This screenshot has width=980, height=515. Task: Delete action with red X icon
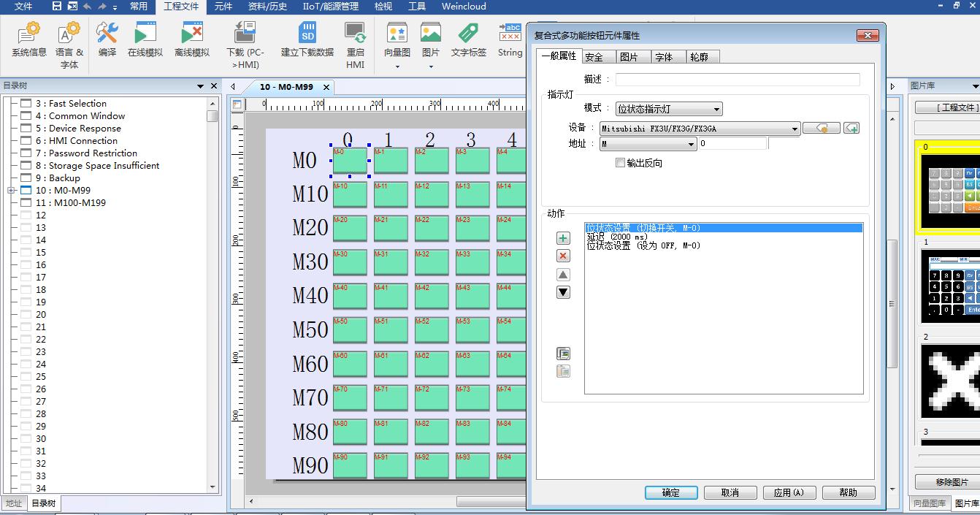coord(563,256)
